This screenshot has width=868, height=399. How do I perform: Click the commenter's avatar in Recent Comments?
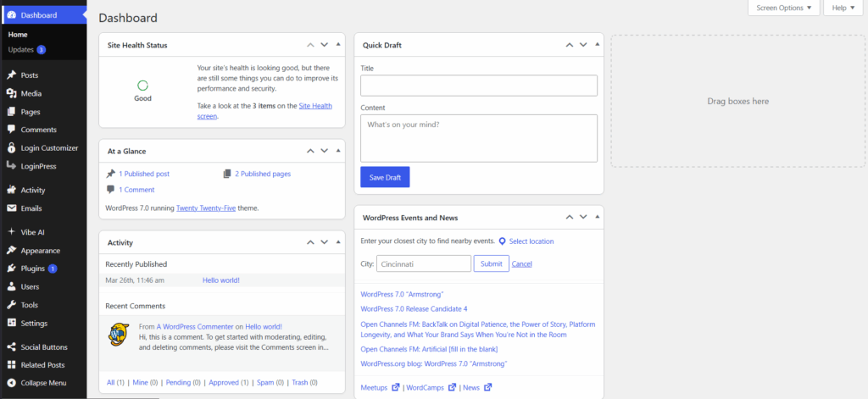pyautogui.click(x=119, y=335)
